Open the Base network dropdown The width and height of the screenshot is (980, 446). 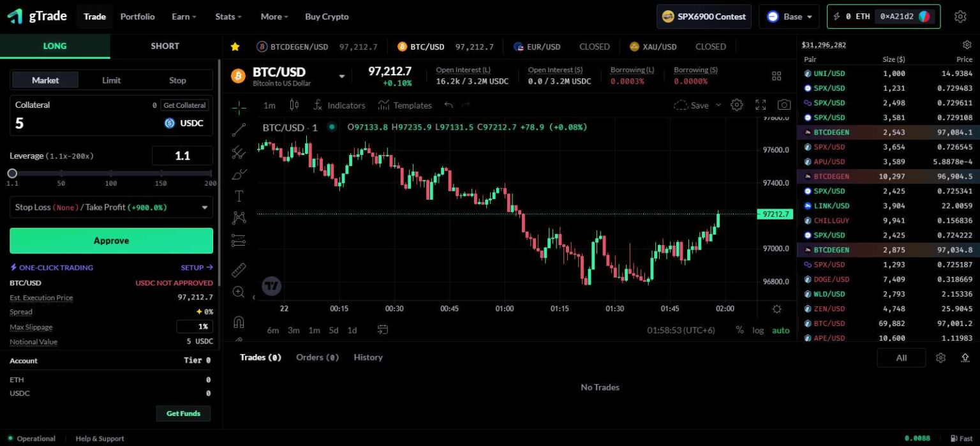[x=789, y=17]
